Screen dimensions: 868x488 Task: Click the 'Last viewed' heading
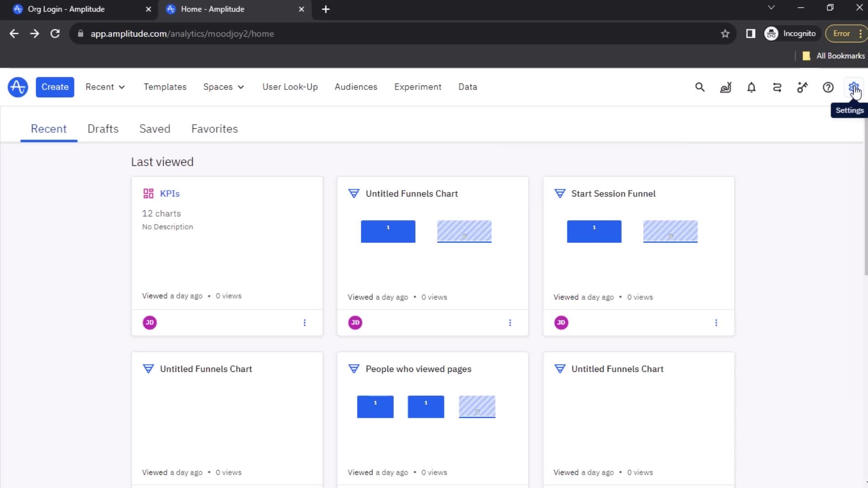click(162, 162)
